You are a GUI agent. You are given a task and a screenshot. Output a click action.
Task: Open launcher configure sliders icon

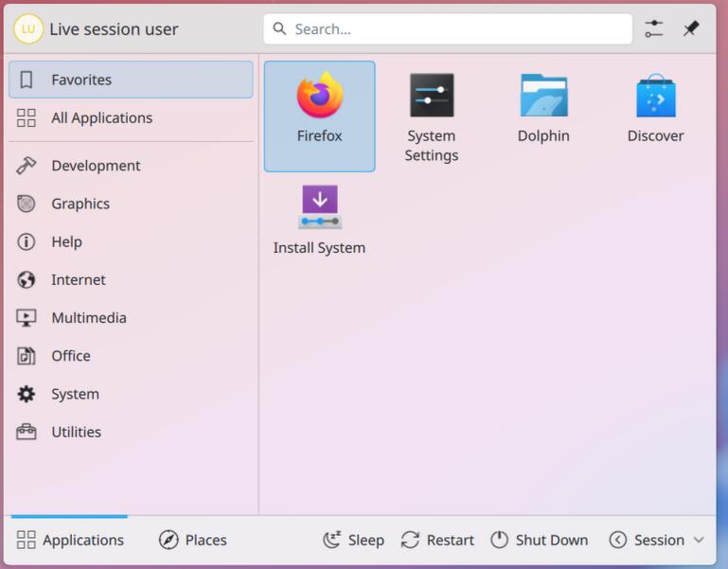point(654,28)
